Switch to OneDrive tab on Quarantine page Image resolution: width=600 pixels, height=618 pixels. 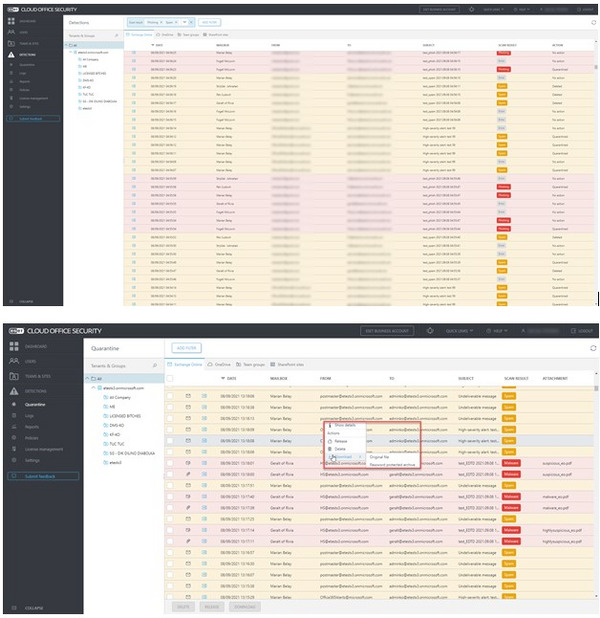point(223,366)
